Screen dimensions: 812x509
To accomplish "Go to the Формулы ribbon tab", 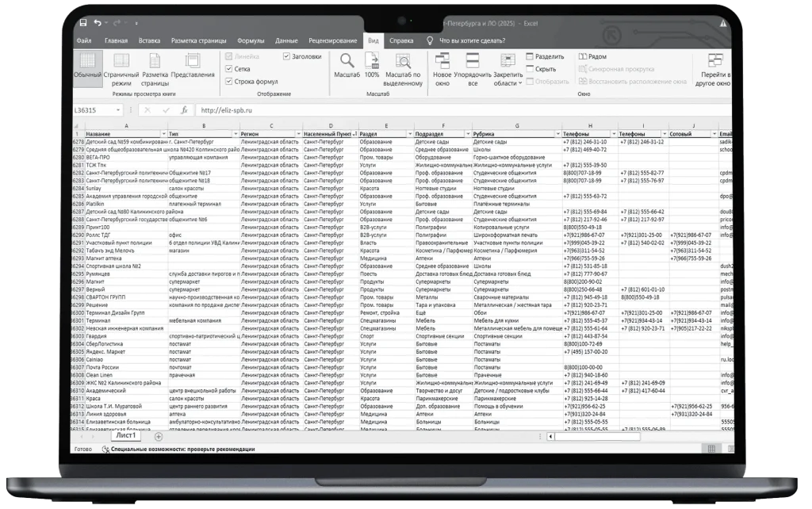I will (x=251, y=40).
